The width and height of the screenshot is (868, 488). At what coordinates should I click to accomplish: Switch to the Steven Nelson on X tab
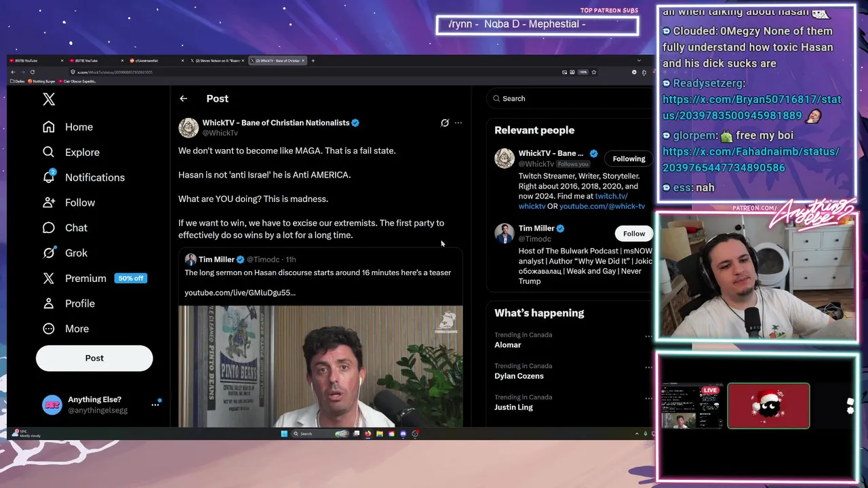[217, 61]
